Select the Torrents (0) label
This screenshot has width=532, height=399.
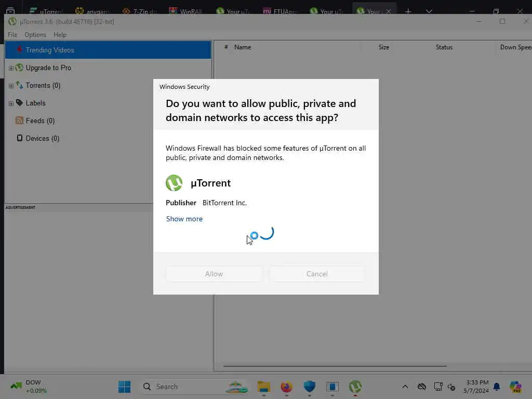(43, 86)
